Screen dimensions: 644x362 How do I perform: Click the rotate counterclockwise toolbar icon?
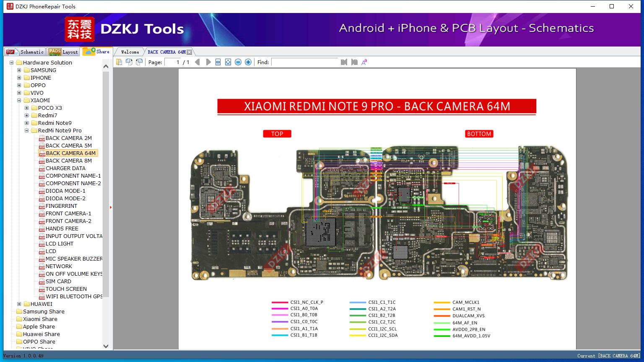coord(129,62)
